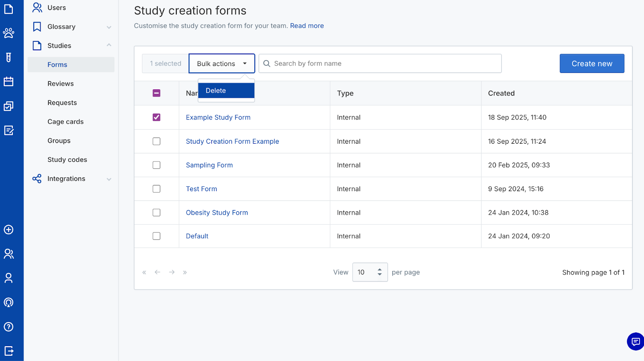This screenshot has height=361, width=644.
Task: Open the calendar icon in left rail
Action: coord(8,82)
